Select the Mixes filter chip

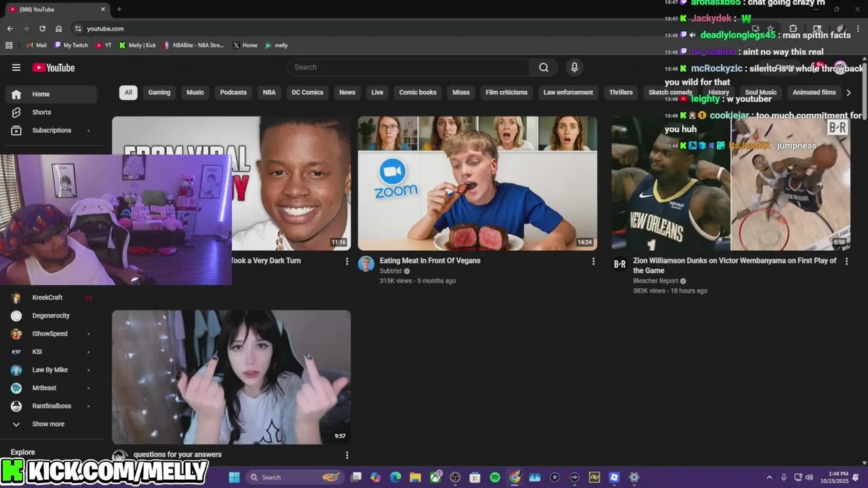(x=461, y=92)
